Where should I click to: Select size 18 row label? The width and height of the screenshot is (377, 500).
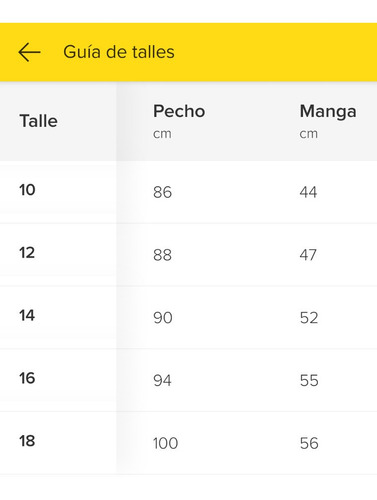(27, 441)
